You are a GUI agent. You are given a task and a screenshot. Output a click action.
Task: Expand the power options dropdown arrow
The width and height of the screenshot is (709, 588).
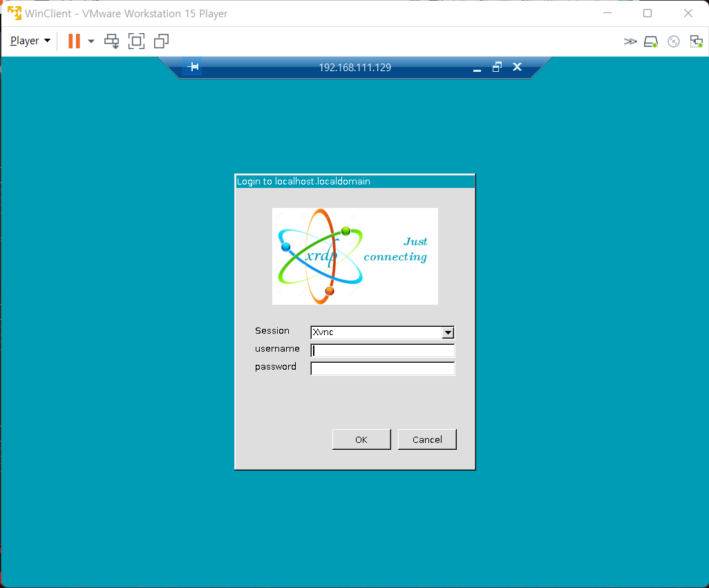tap(91, 41)
